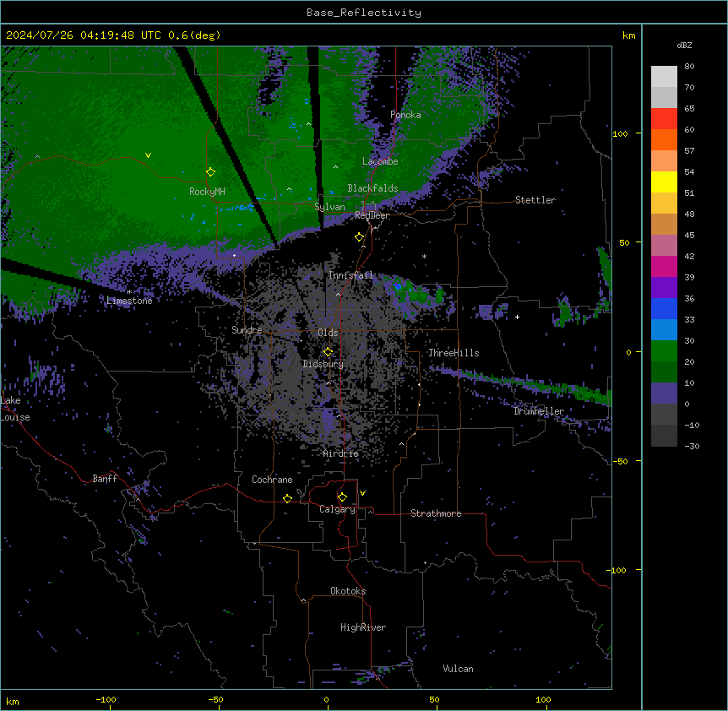Click the dBZ legend heading
Viewport: 728px width, 711px height.
pos(684,45)
